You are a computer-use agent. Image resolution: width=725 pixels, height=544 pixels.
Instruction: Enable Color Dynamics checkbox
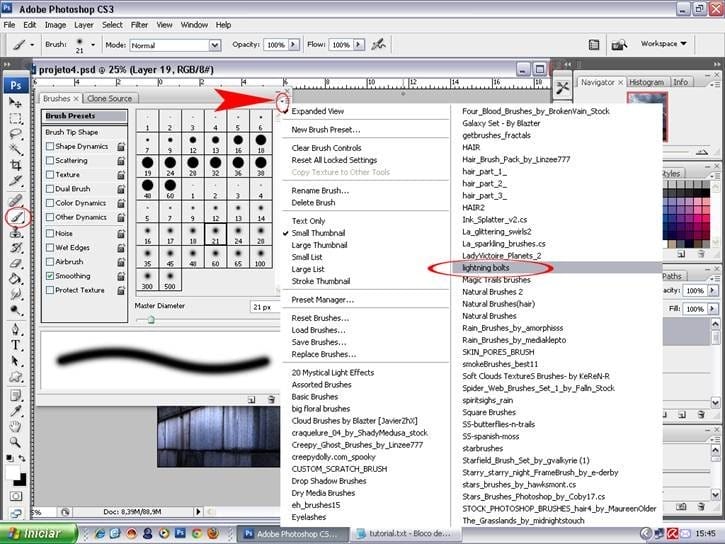[x=50, y=203]
